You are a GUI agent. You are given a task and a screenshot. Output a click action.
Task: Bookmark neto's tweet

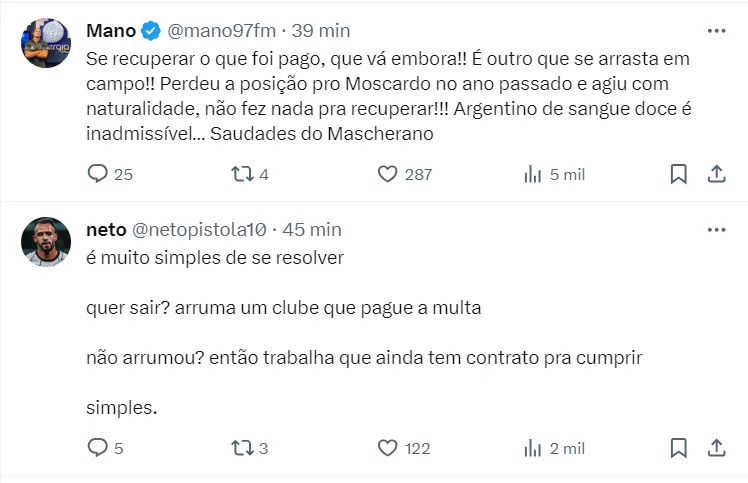[678, 448]
